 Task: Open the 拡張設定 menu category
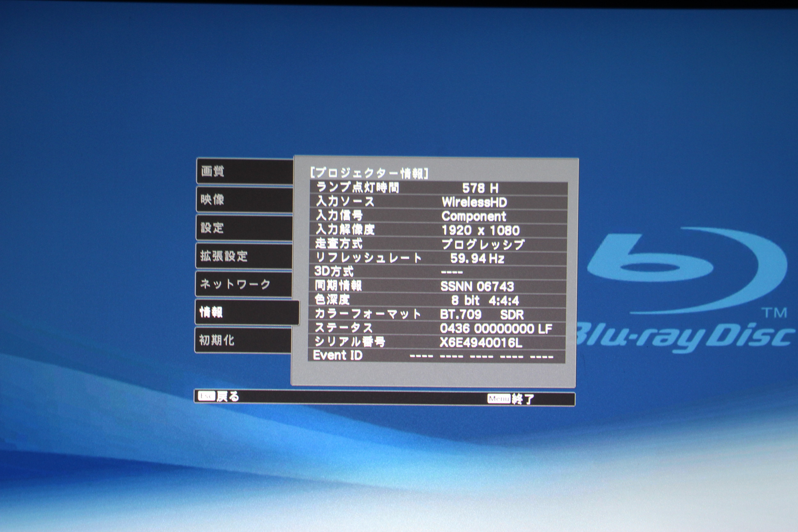click(x=244, y=256)
